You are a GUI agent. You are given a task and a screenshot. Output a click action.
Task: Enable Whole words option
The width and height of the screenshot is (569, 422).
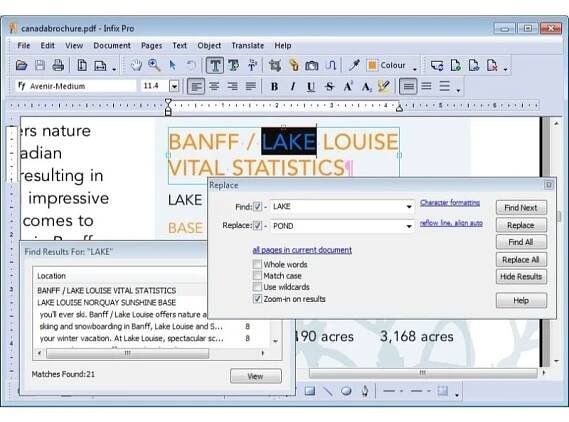tap(257, 264)
